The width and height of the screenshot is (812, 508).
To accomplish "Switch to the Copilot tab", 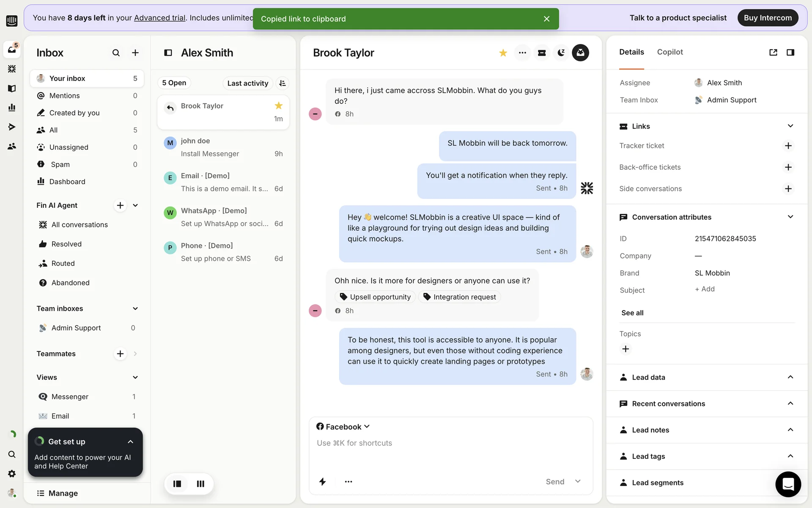I will (x=669, y=52).
